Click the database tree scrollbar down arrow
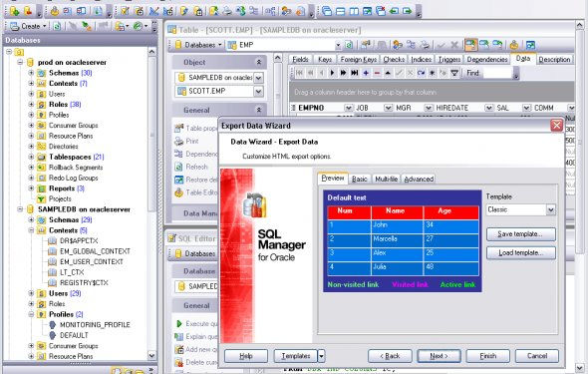The height and width of the screenshot is (374, 588). click(x=151, y=355)
